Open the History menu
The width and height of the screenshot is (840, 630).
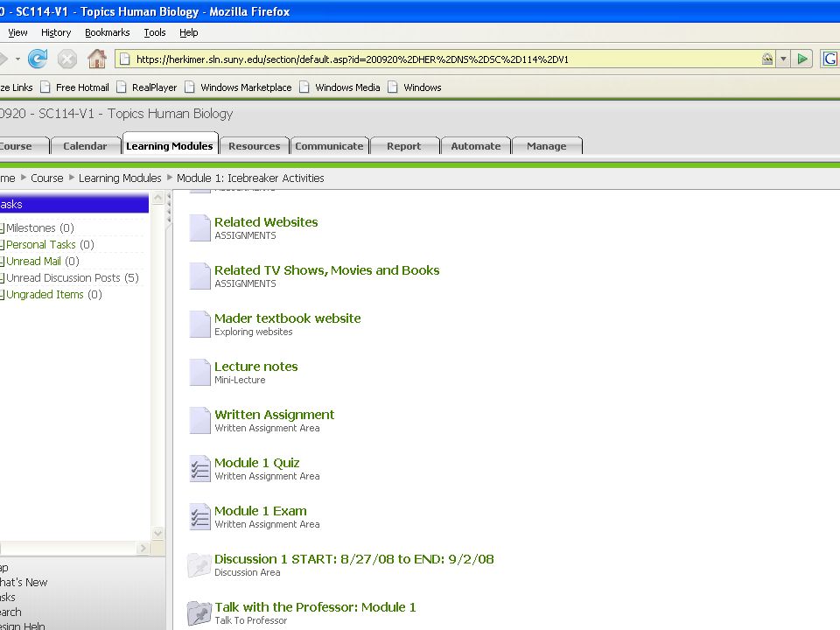(x=56, y=32)
